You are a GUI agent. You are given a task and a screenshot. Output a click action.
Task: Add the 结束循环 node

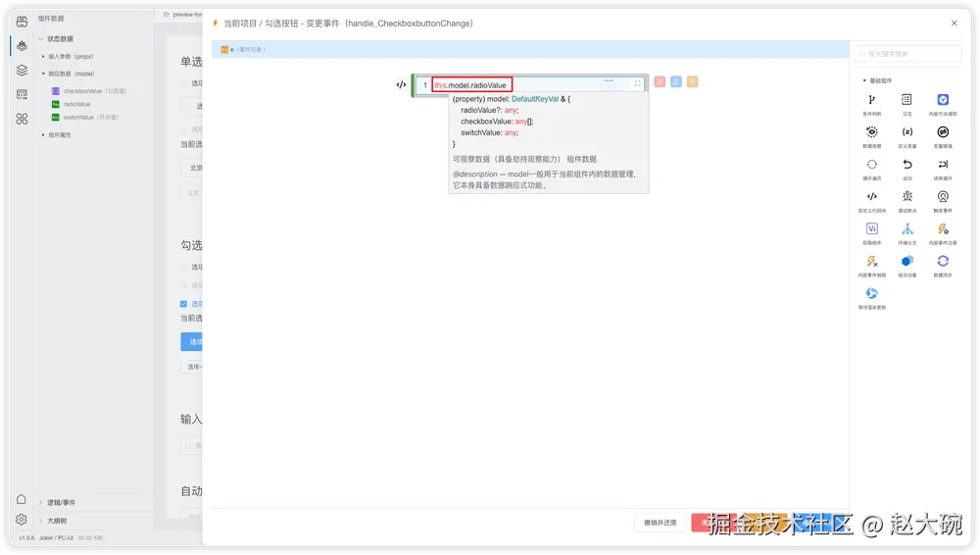coord(943,165)
